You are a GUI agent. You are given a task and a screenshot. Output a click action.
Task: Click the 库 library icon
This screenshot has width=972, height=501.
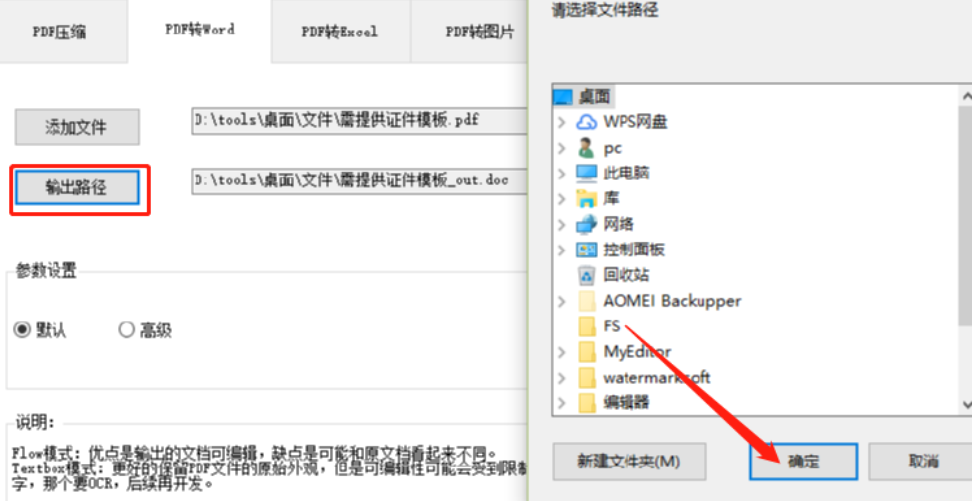click(x=586, y=198)
